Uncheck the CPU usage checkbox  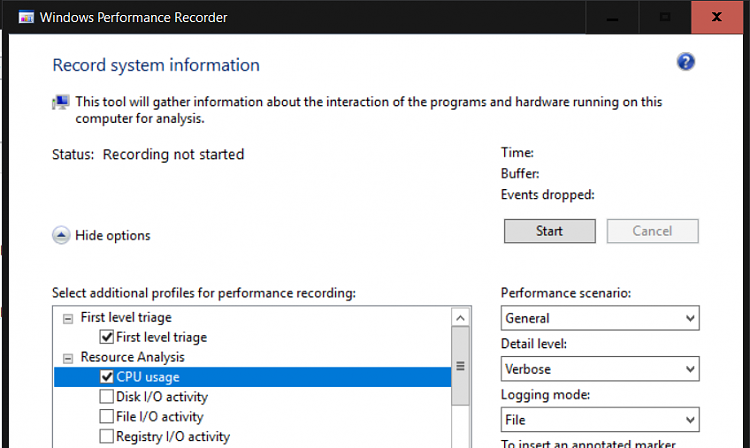(x=107, y=377)
